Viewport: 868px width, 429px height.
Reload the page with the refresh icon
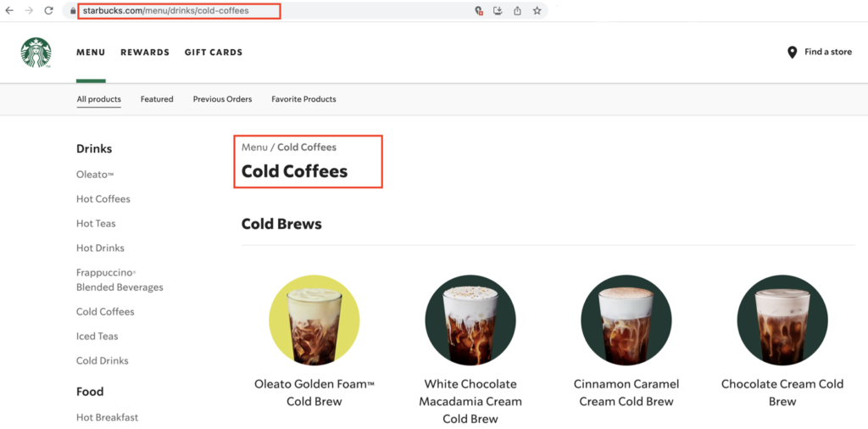(48, 10)
